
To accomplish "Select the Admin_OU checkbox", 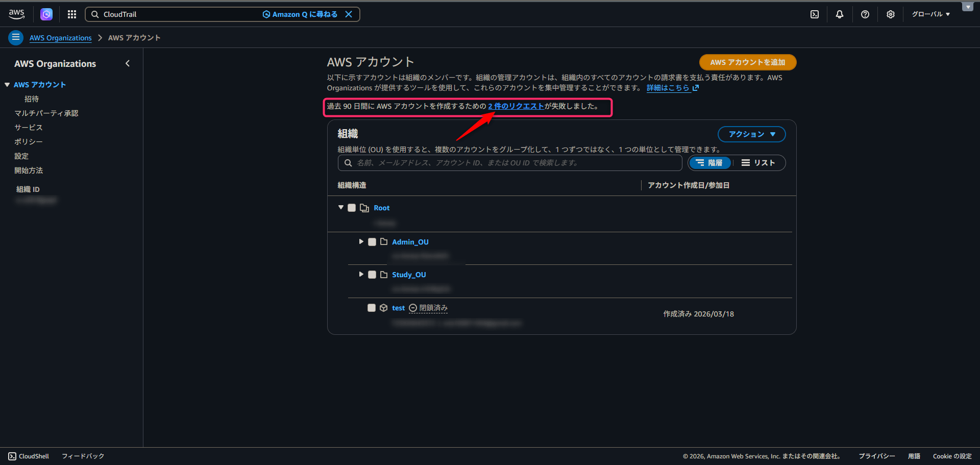I will coord(372,242).
